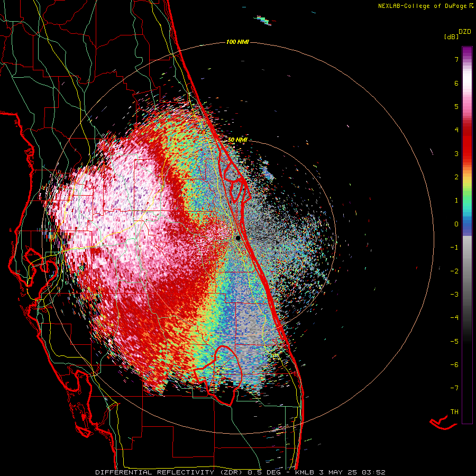
Task: Click the TH label on the color scale
Action: [454, 412]
